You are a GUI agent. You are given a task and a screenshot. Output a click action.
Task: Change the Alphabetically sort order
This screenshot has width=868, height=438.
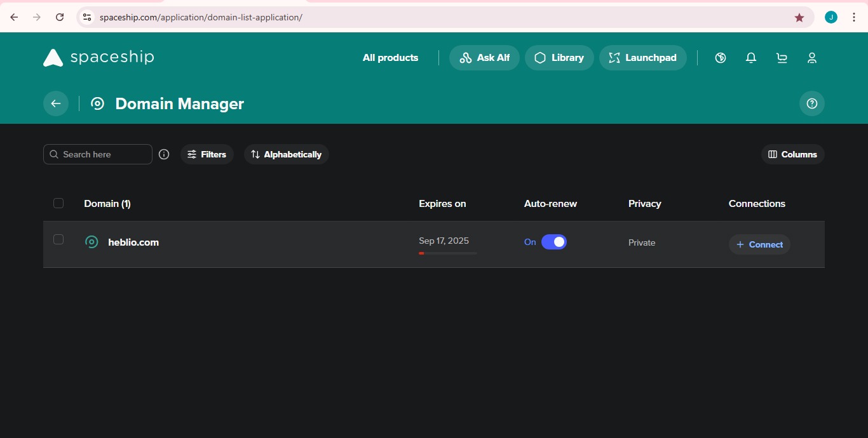point(287,154)
